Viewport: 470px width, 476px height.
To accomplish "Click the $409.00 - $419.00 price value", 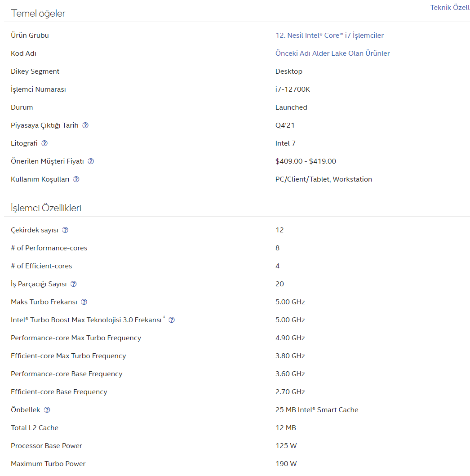I will [306, 161].
